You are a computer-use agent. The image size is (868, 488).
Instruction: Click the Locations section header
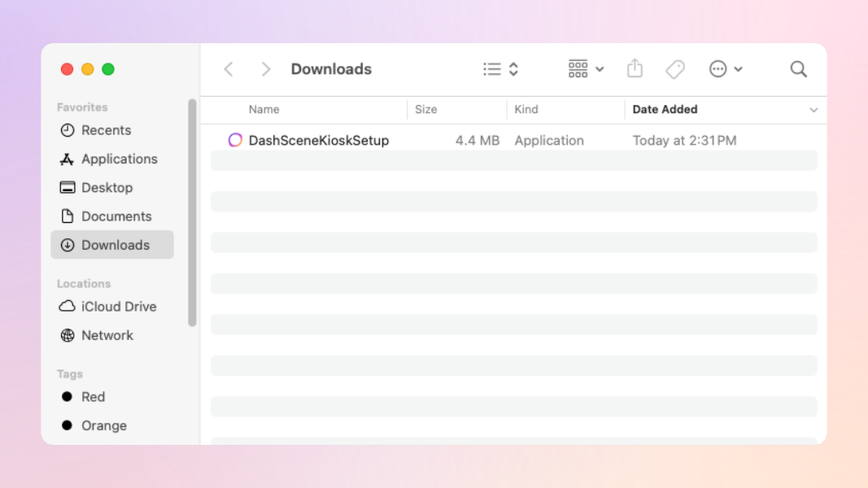(84, 284)
